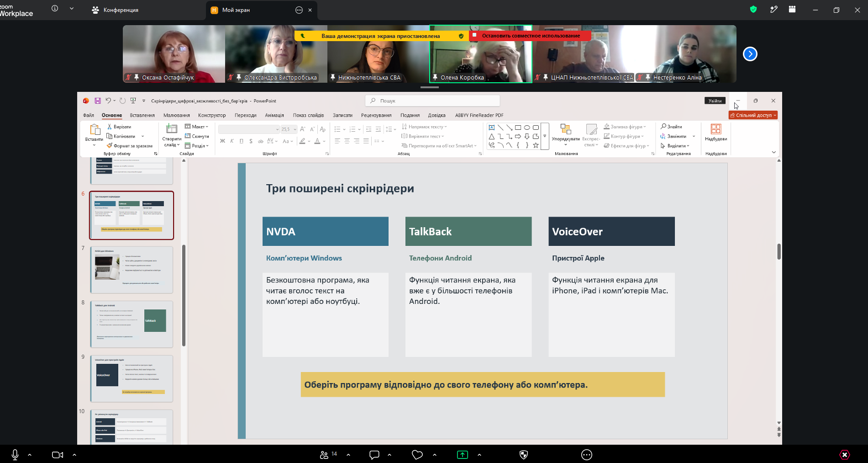Click Остановить совместное использование button
Image resolution: width=868 pixels, height=463 pixels.
point(531,36)
